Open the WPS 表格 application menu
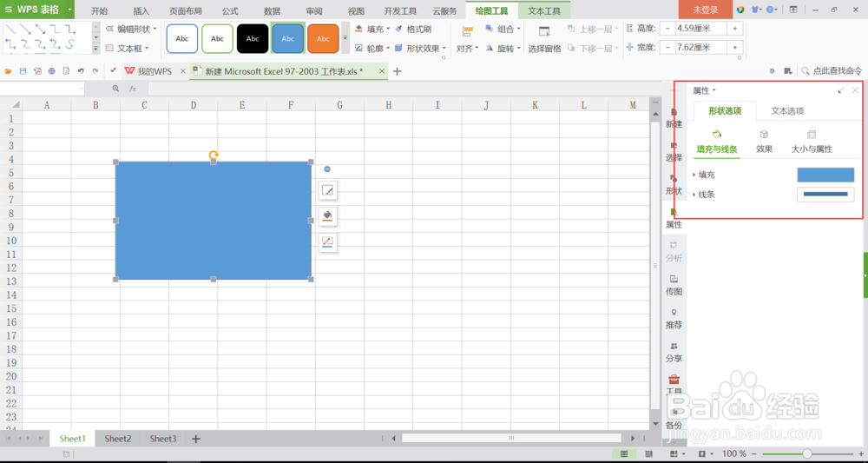 (37, 10)
